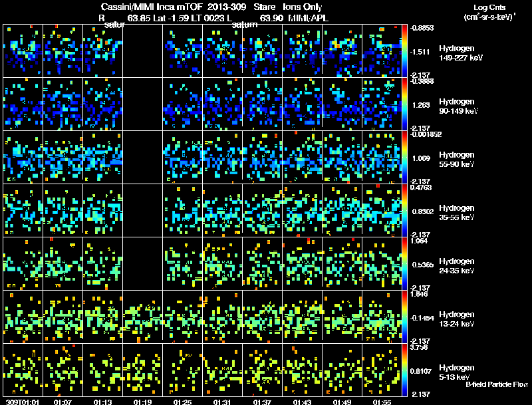
Task: Select the 55-90 keV image panel at 01:25
Action: click(x=182, y=157)
